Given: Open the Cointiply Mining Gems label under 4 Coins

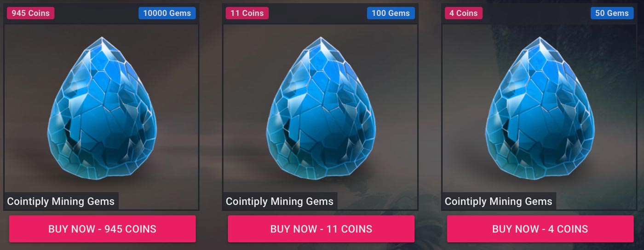Looking at the screenshot, I should click(499, 201).
